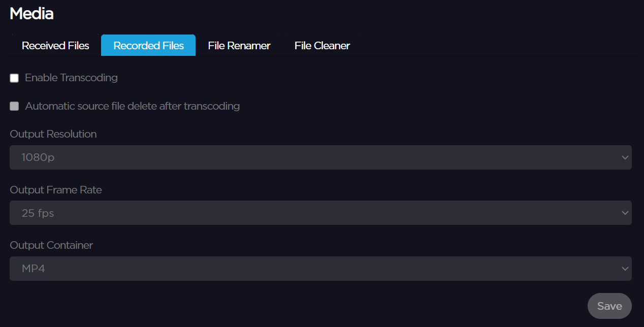Tick the Enable Transcoding checkbox

14,78
